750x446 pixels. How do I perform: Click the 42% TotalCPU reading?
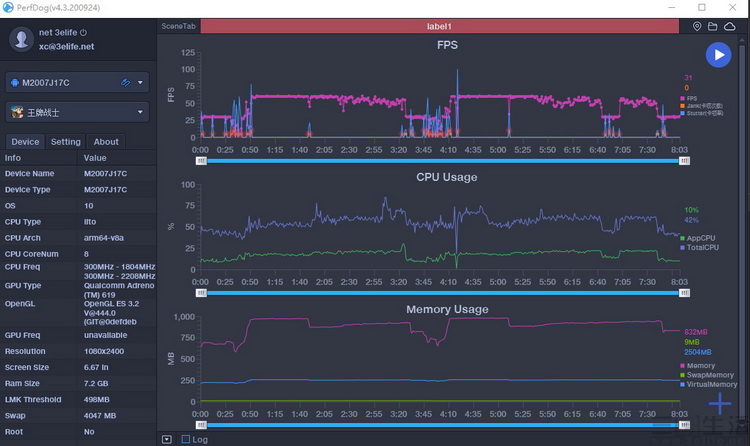point(691,220)
